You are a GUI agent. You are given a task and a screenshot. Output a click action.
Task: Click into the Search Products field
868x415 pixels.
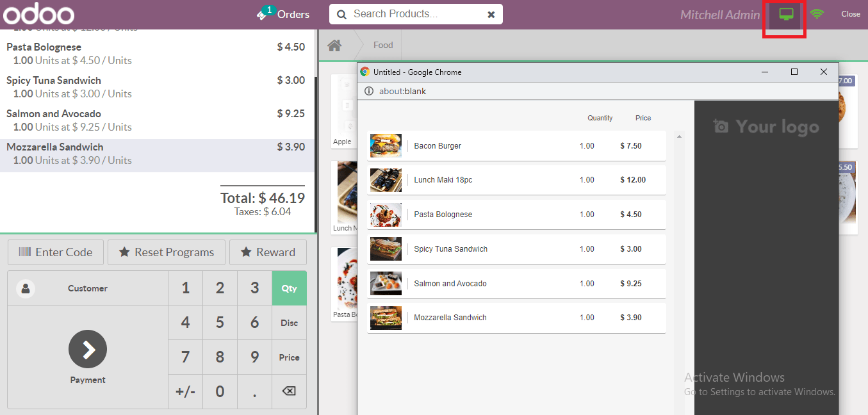click(x=416, y=14)
